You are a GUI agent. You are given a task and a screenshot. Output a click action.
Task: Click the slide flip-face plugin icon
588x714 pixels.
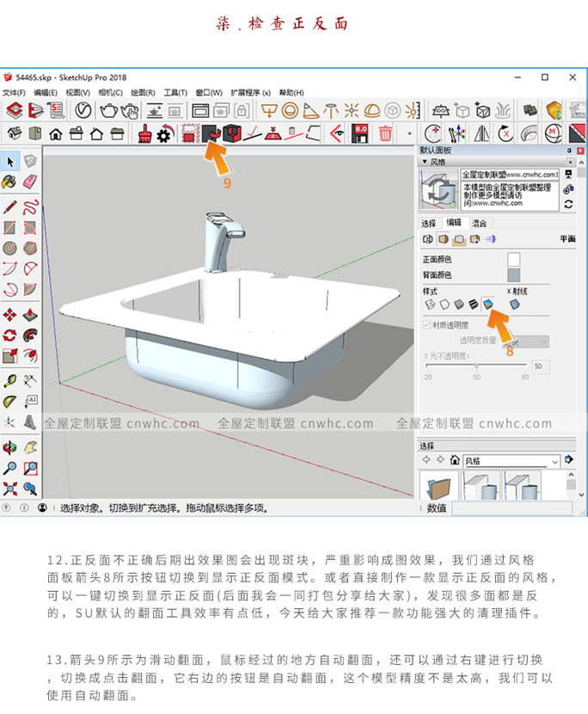[211, 134]
